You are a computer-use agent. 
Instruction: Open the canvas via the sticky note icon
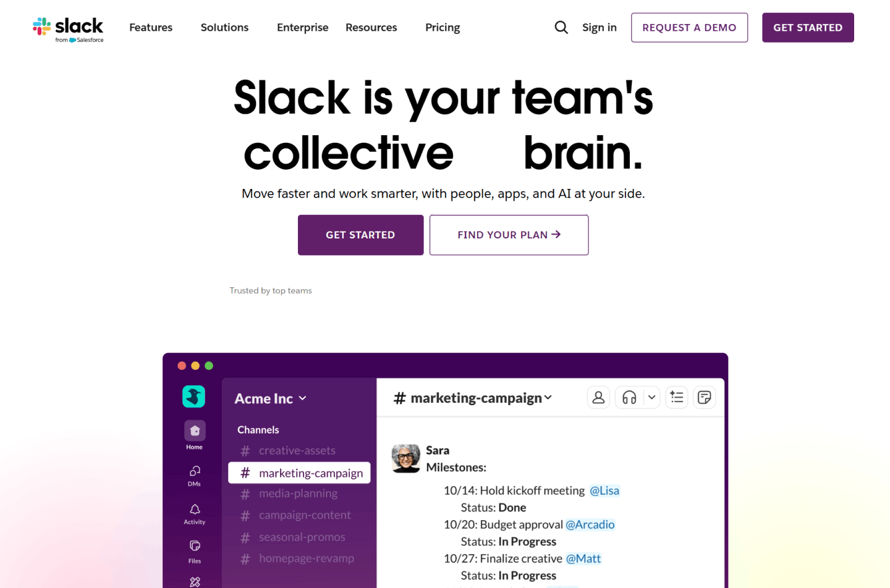coord(704,397)
